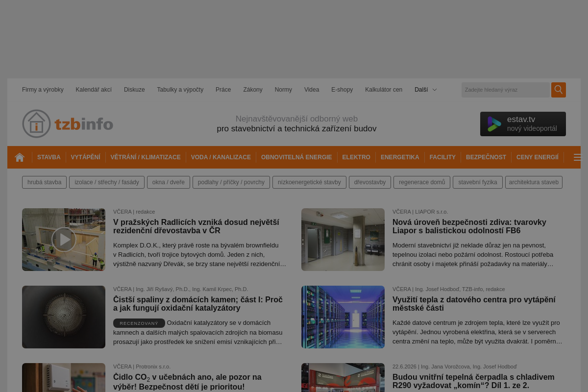Select VĚTRÁNÍ / KLIMATIZACE menu item
This screenshot has height=392, width=588.
click(146, 157)
